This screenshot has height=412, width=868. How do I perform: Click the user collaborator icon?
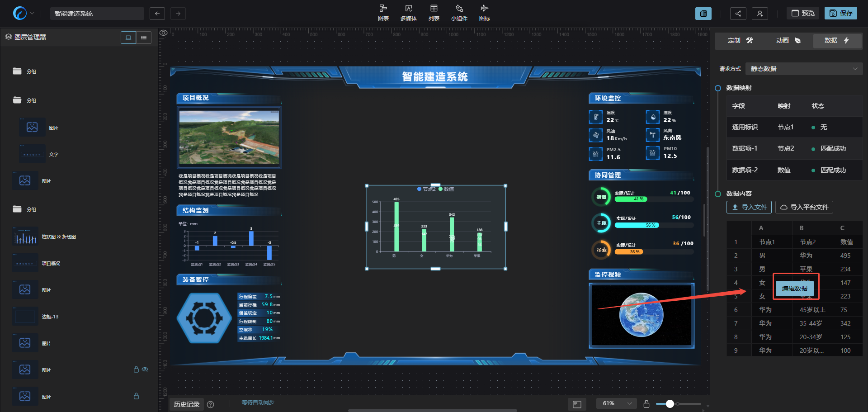pos(759,14)
